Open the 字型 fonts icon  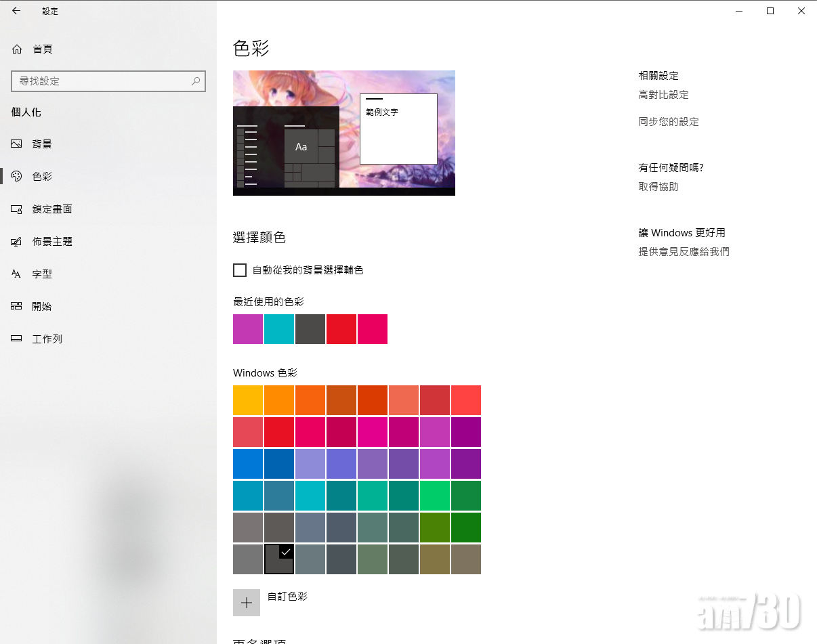tap(17, 274)
